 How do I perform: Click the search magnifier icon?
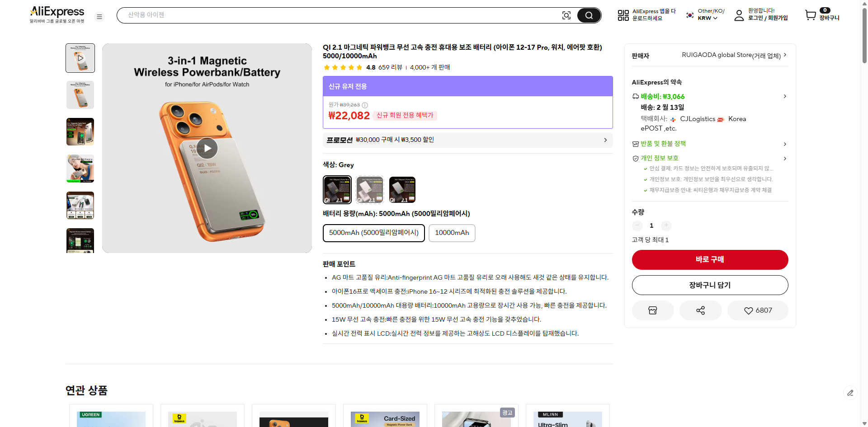coord(589,15)
